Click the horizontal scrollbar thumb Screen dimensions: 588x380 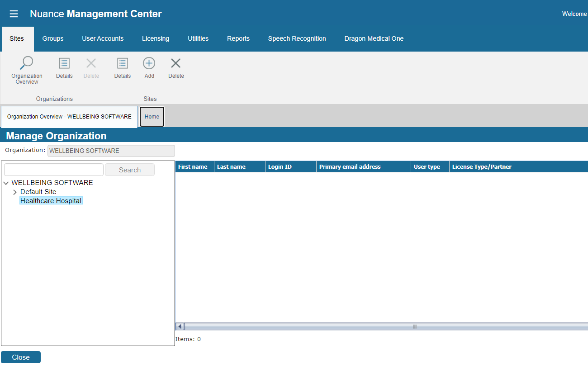(386, 327)
